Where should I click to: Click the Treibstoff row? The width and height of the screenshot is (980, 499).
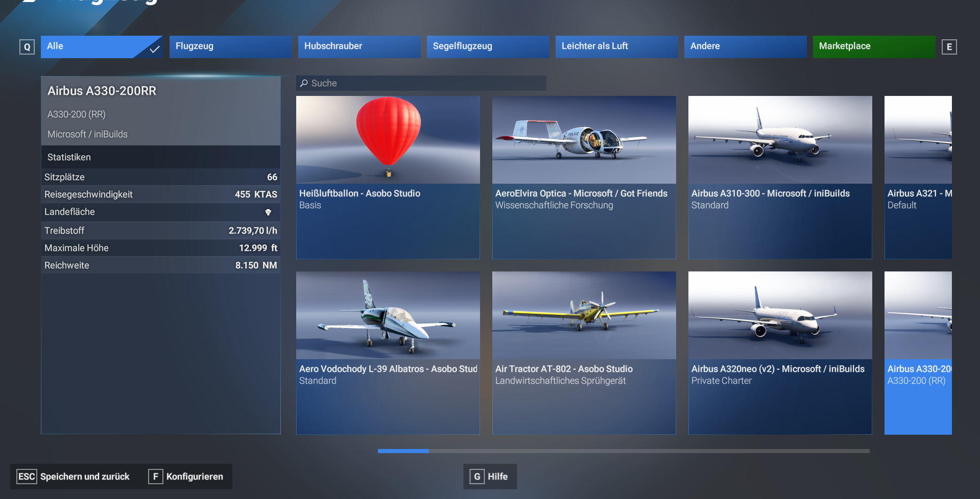click(x=161, y=231)
